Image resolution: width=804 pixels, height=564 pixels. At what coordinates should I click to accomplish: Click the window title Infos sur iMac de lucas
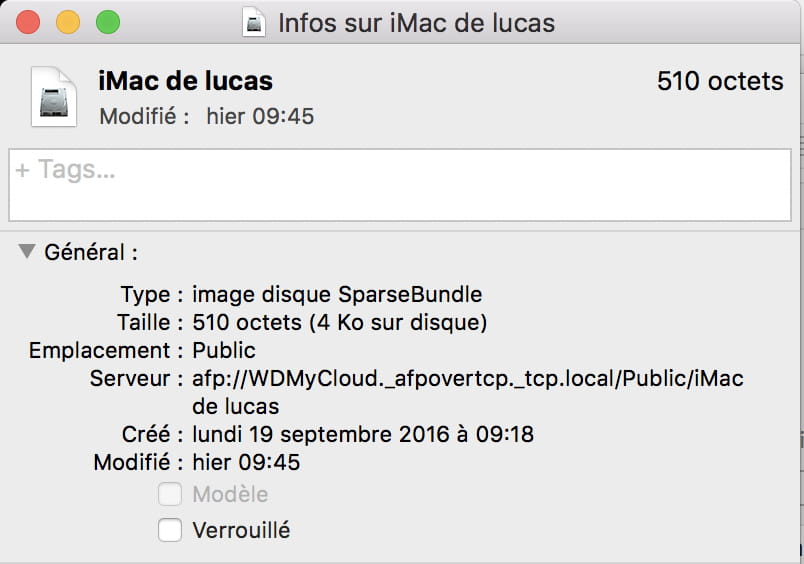pos(416,23)
